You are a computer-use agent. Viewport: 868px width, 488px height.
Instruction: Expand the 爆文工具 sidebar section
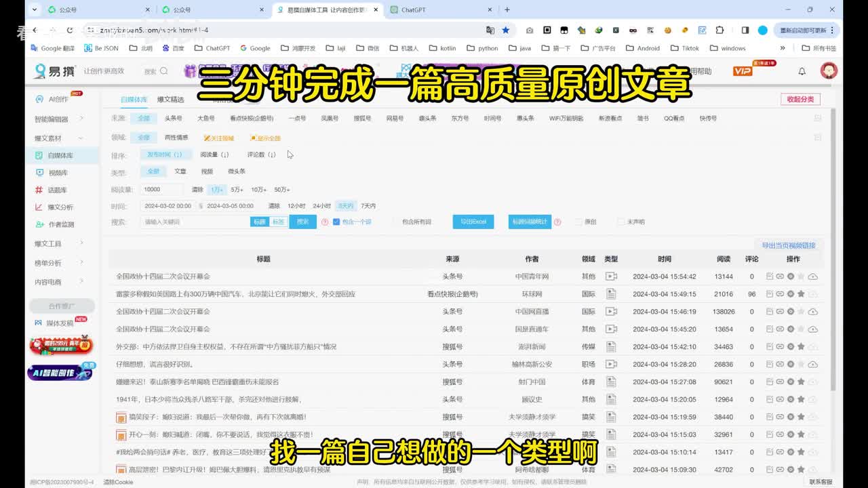60,244
